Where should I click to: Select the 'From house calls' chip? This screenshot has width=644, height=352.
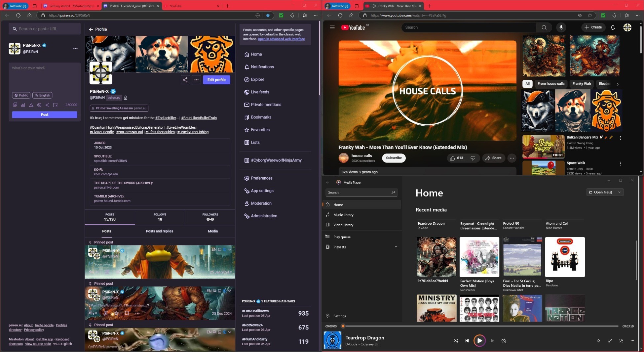[x=551, y=84]
